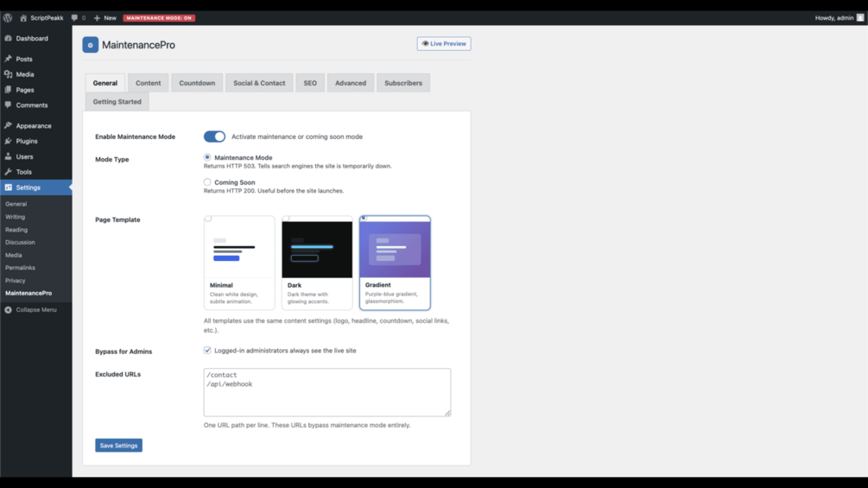Click the Live Preview button
Screen dimensions: 868x488
(444, 44)
